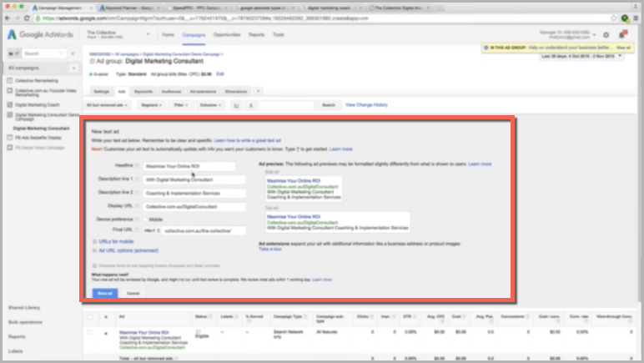Viewport: 644px width, 363px height.
Task: Switch to the Keywords tab
Action: [x=143, y=91]
